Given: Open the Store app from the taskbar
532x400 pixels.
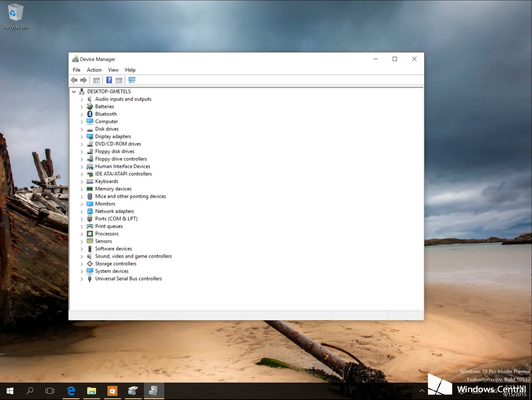Looking at the screenshot, I should click(x=112, y=391).
